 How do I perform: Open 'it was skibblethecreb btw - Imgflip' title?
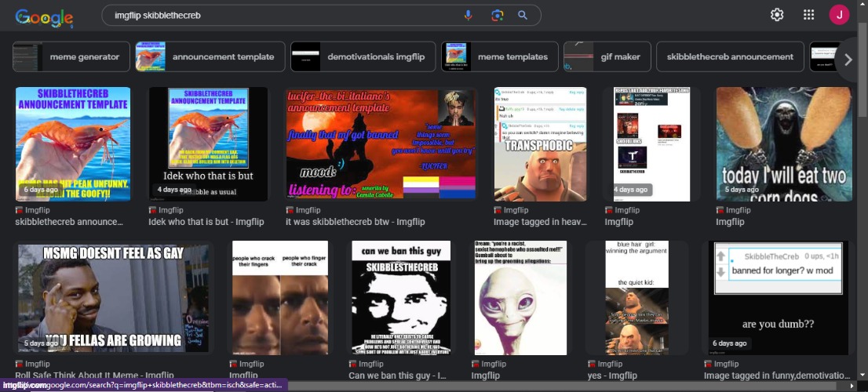click(356, 222)
